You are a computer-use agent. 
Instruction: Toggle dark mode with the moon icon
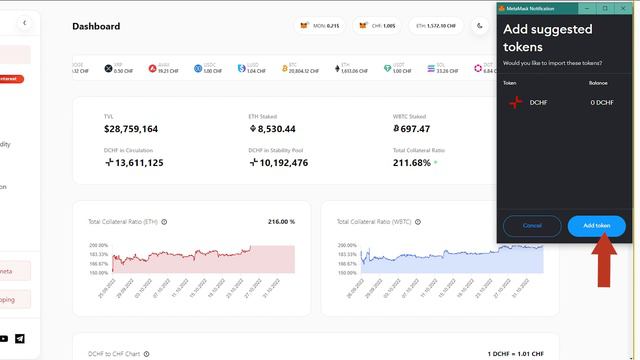pyautogui.click(x=480, y=26)
